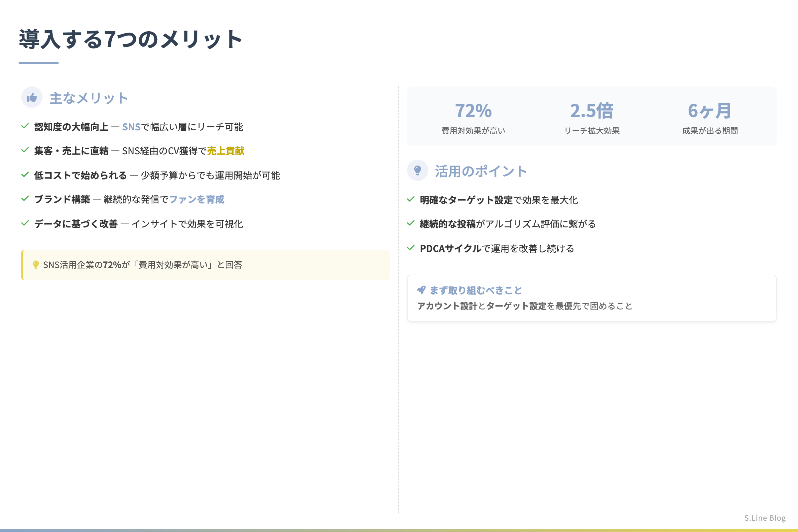The width and height of the screenshot is (798, 532).
Task: Click the checkmark next to データに基づく改善
Action: click(x=25, y=223)
